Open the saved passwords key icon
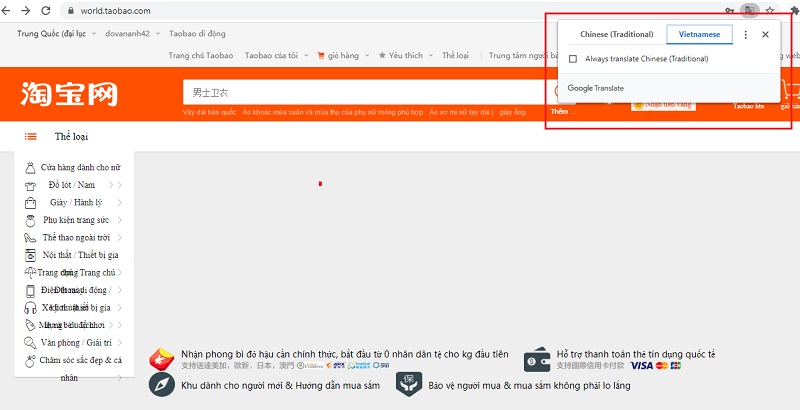 coord(730,10)
